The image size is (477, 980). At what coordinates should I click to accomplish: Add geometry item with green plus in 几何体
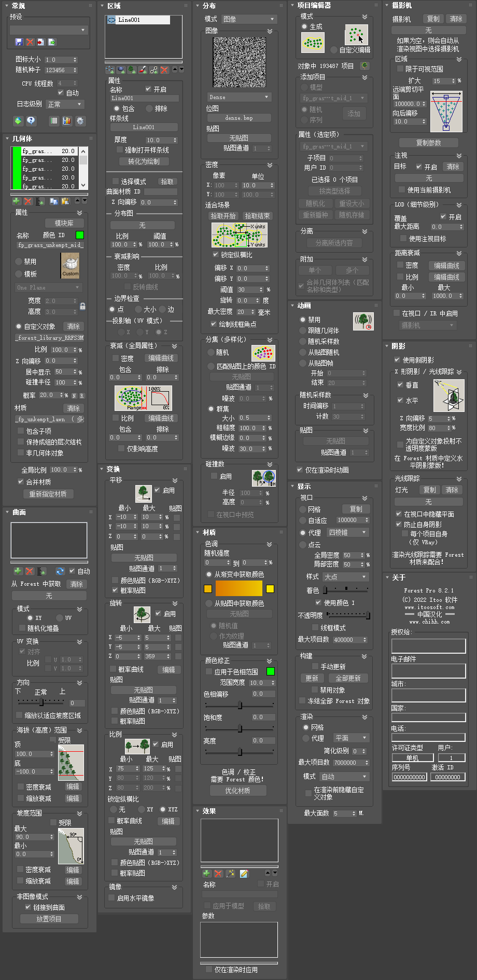(17, 201)
